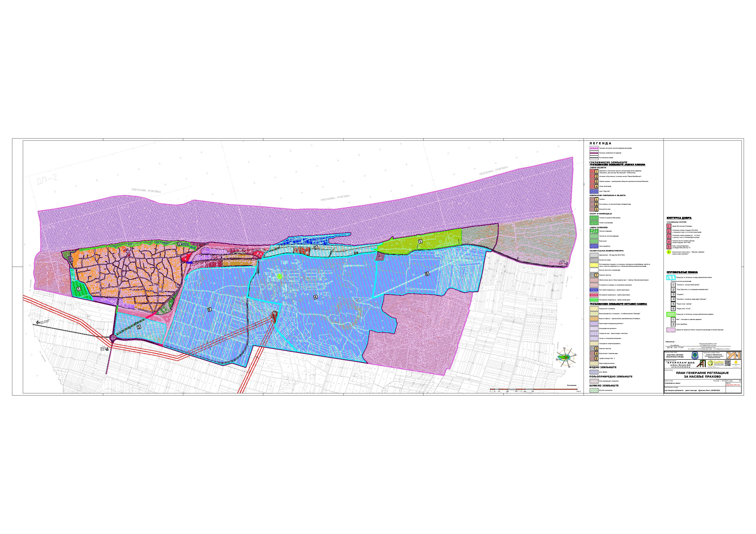
Task: Click the 'Индустријски колосек' legend label
Action: tap(607, 364)
